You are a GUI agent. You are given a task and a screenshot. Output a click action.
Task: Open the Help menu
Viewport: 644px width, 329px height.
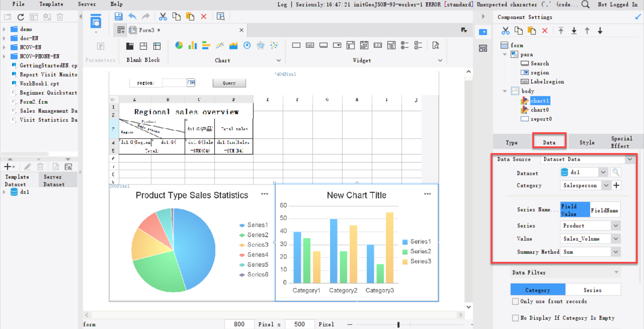116,4
